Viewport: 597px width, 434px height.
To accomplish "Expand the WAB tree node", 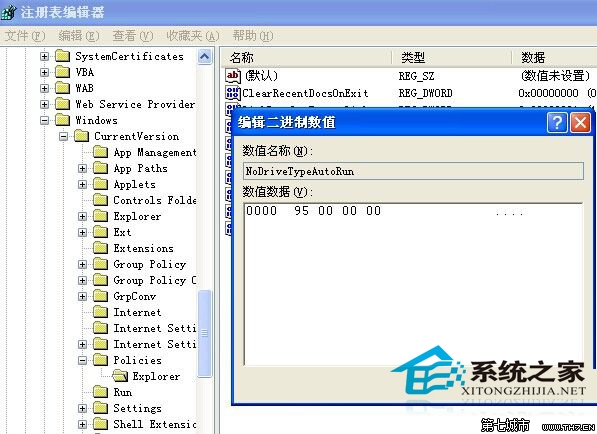I will [x=45, y=88].
